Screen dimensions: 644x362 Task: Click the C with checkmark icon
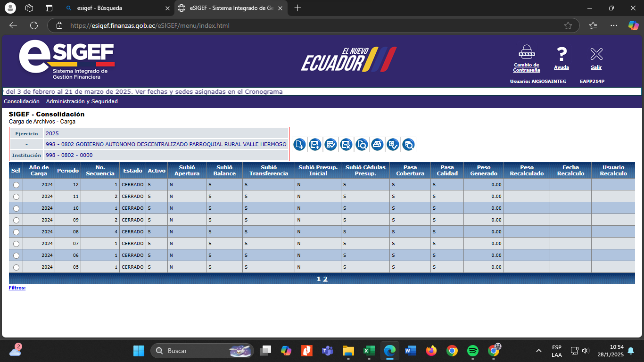[393, 145]
